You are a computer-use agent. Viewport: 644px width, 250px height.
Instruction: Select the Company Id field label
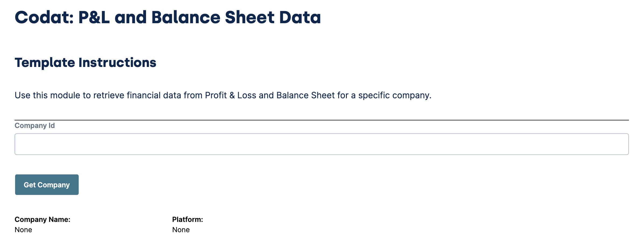coord(34,126)
